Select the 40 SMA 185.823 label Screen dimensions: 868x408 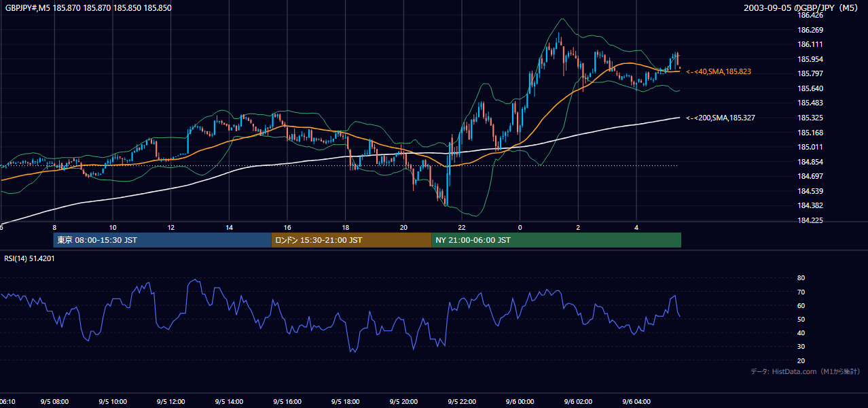click(x=719, y=71)
